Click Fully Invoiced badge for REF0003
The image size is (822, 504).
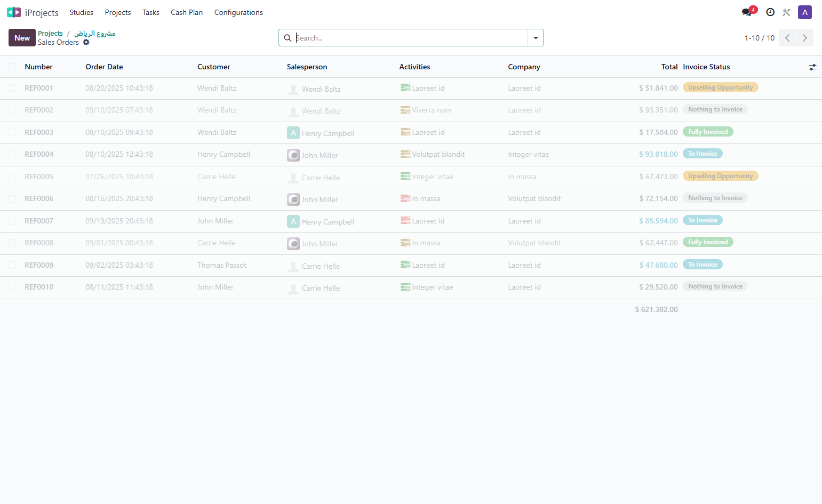pos(708,132)
